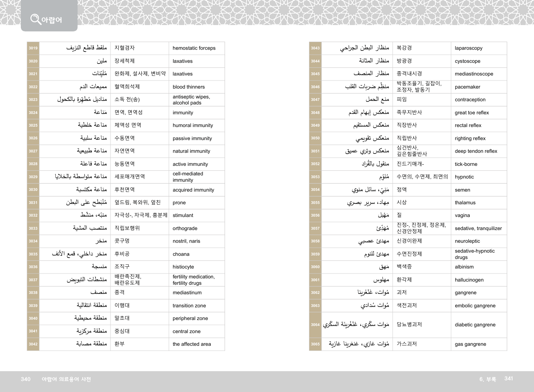Viewport: 534px width, 392px height.
Task: Click the 'blood thinners' entry
Action: tap(189, 87)
